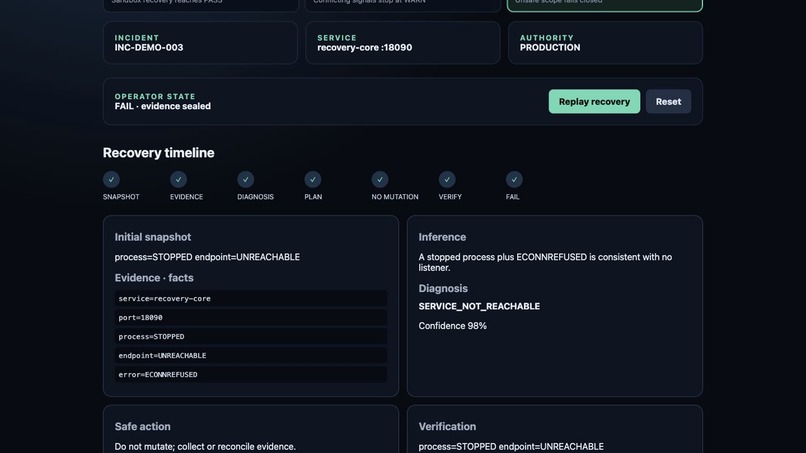
Task: Click 'Do not mutate; collect or reconcile evidence.'
Action: click(205, 446)
